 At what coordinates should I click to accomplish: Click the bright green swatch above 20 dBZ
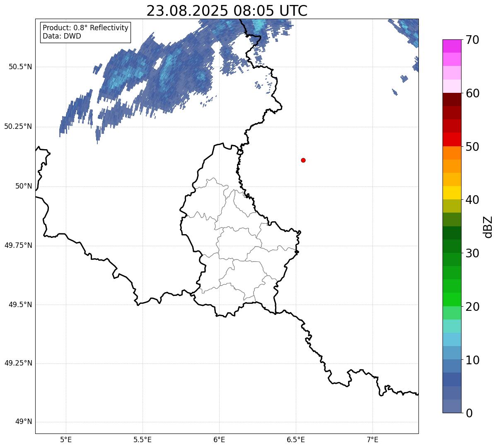[452, 299]
